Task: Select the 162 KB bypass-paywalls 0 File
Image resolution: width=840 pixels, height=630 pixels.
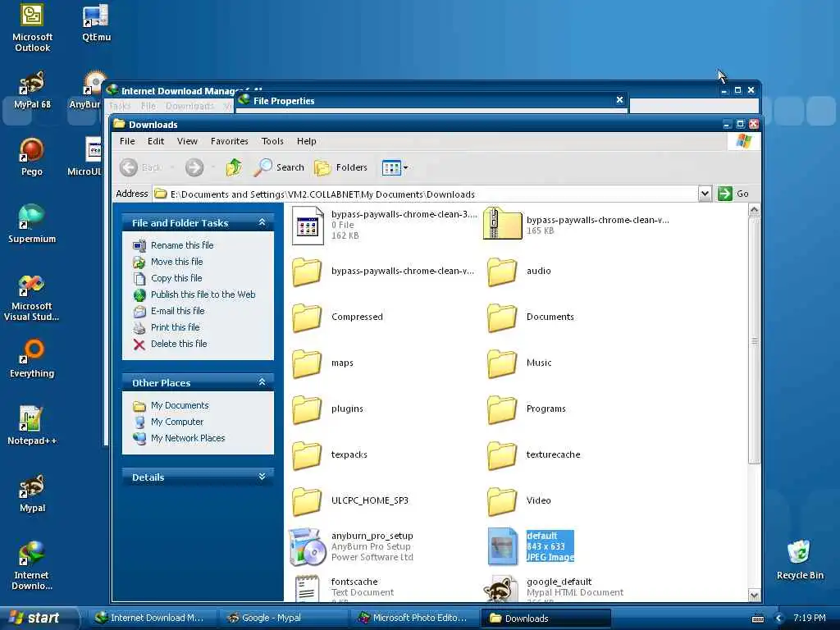Action: click(x=385, y=225)
